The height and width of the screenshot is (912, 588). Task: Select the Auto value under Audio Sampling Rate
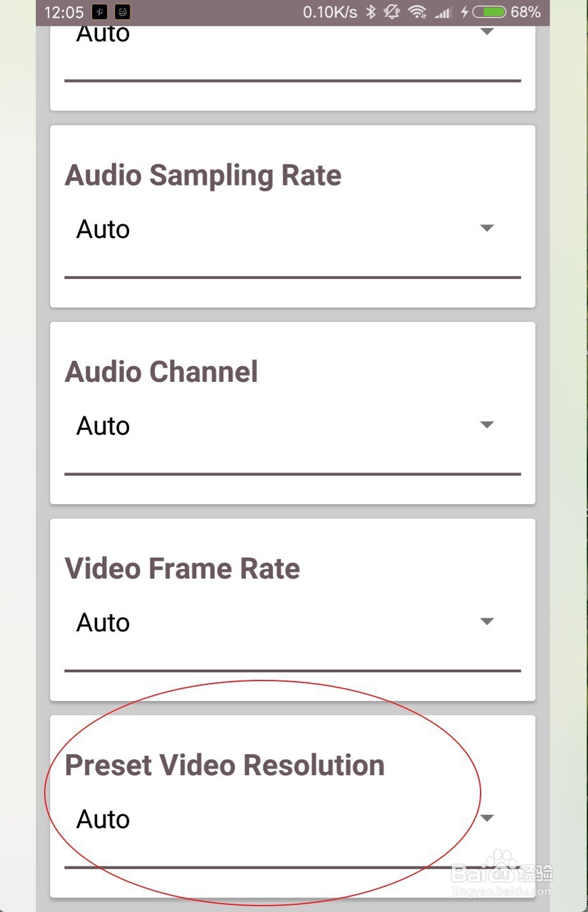pyautogui.click(x=103, y=229)
